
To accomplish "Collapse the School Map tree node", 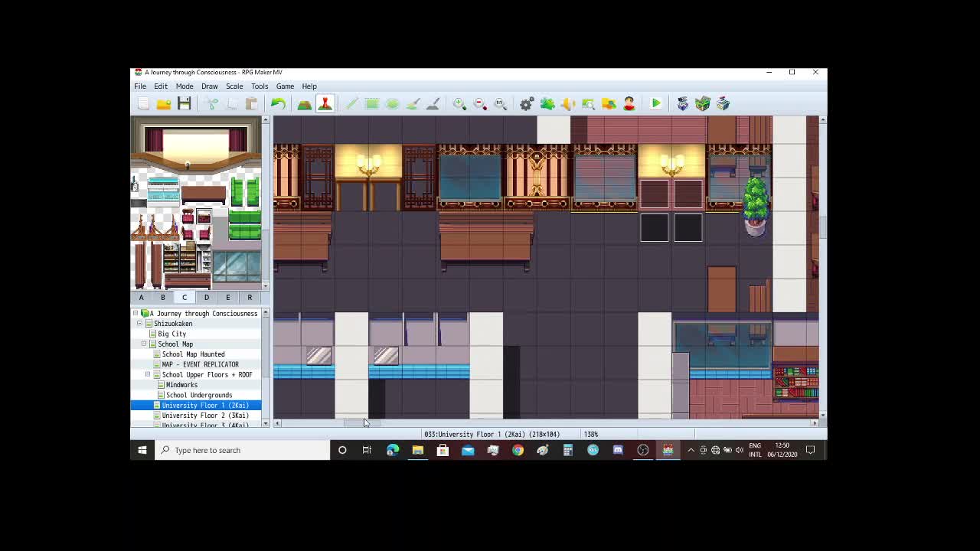I will pos(144,344).
